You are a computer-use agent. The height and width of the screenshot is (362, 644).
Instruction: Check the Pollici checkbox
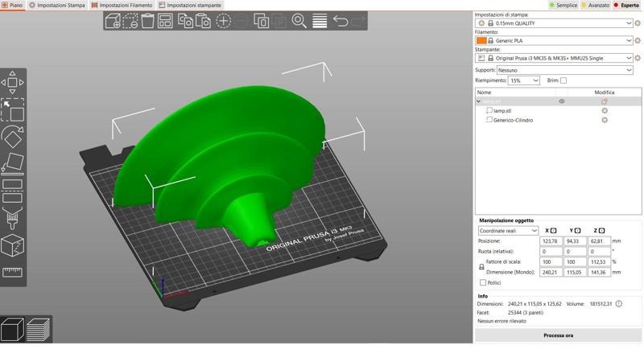(x=483, y=282)
